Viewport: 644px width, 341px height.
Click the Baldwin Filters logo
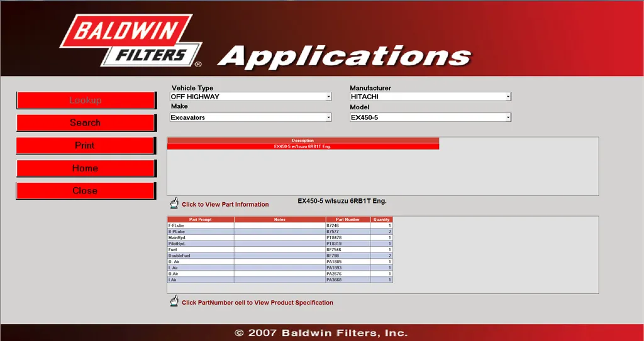[131, 40]
